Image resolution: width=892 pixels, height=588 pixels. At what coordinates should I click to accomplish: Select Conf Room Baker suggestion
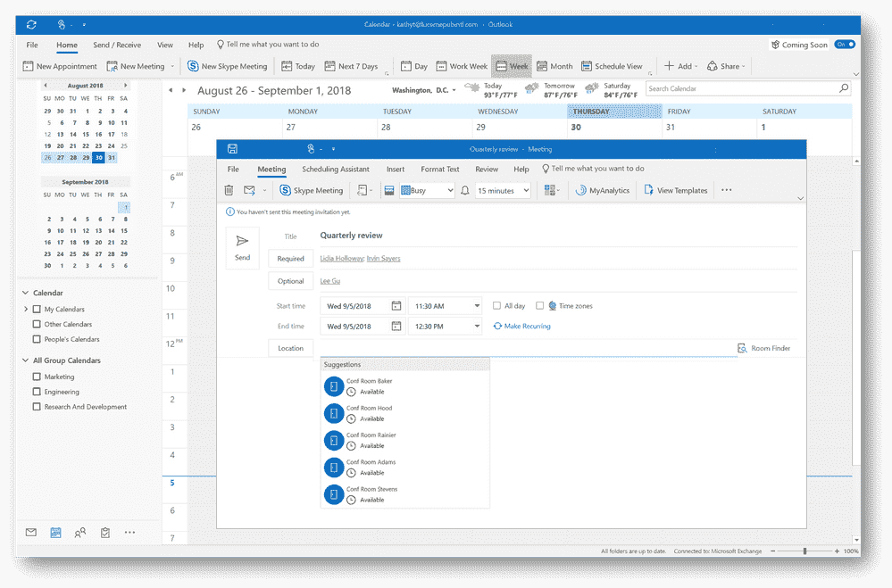[404, 386]
